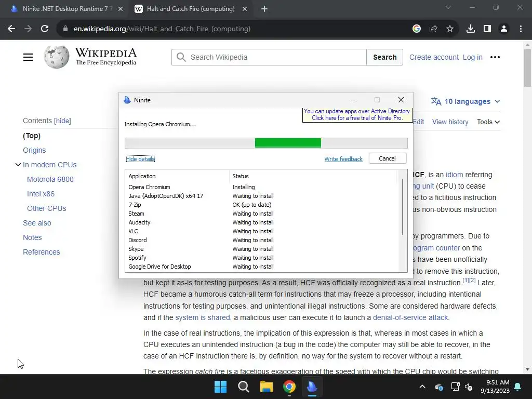Open Wikipedia personal tools ellipsis menu
The height and width of the screenshot is (399, 532).
point(495,57)
